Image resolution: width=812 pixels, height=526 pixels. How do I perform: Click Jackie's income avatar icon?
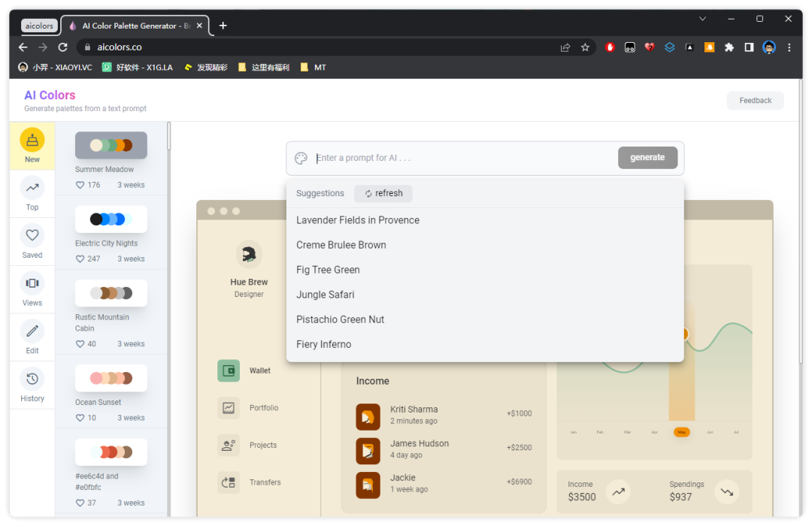(368, 485)
